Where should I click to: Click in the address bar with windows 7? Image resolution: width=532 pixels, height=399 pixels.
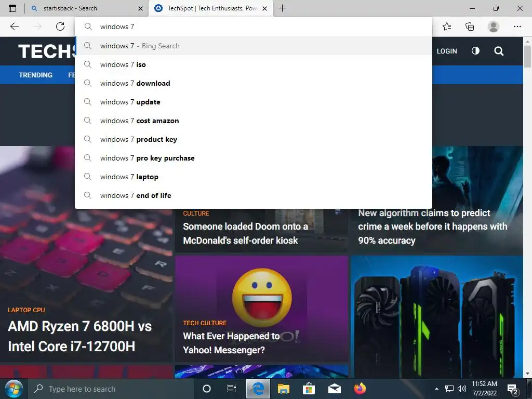(x=254, y=26)
